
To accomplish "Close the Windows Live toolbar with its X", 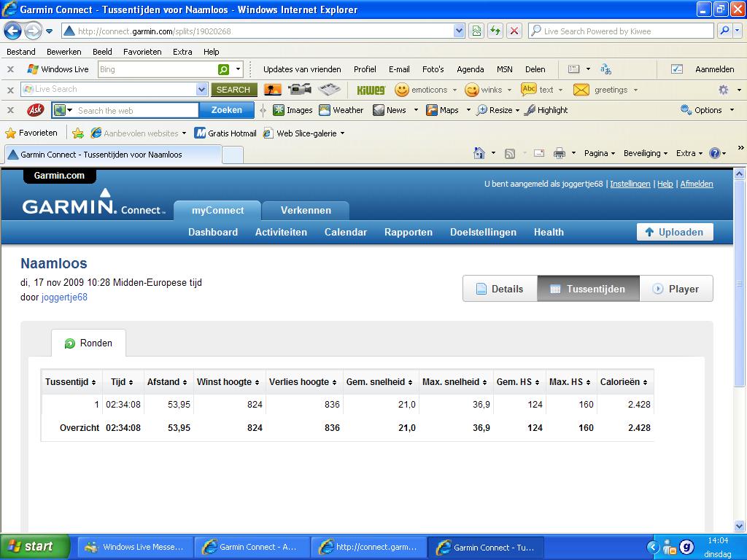I will tap(10, 69).
